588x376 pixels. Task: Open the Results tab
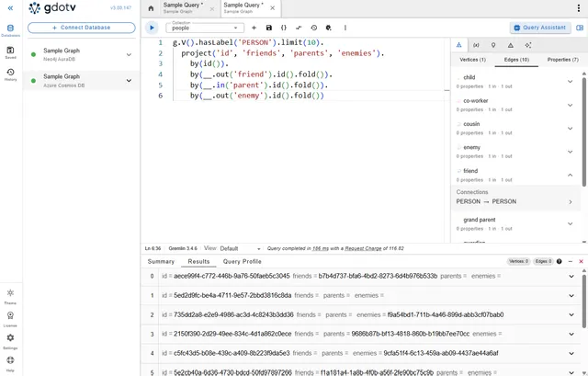(x=198, y=262)
